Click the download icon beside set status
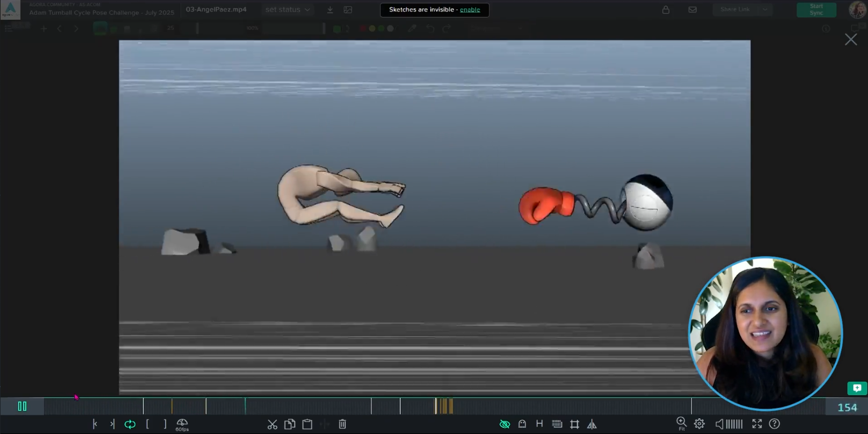 (330, 10)
